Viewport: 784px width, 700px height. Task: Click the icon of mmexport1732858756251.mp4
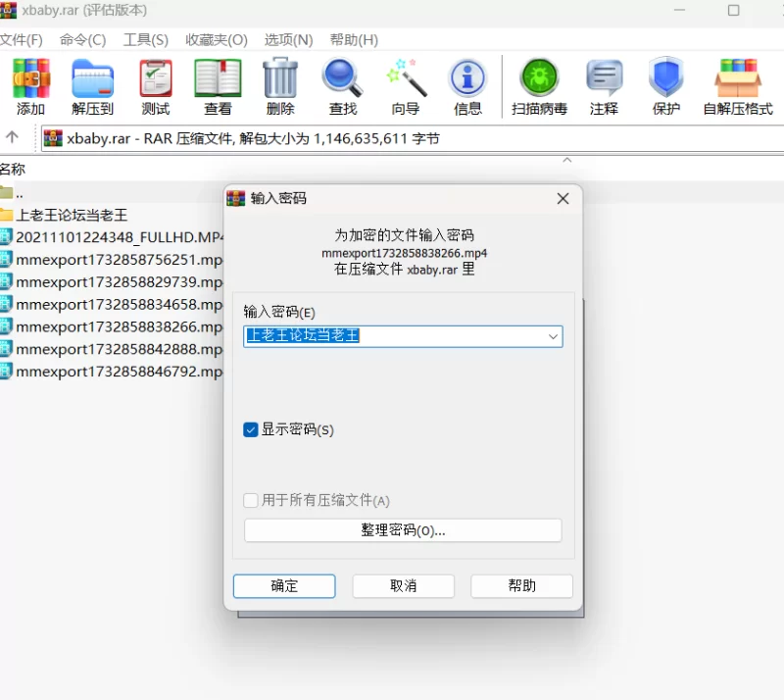click(6, 259)
